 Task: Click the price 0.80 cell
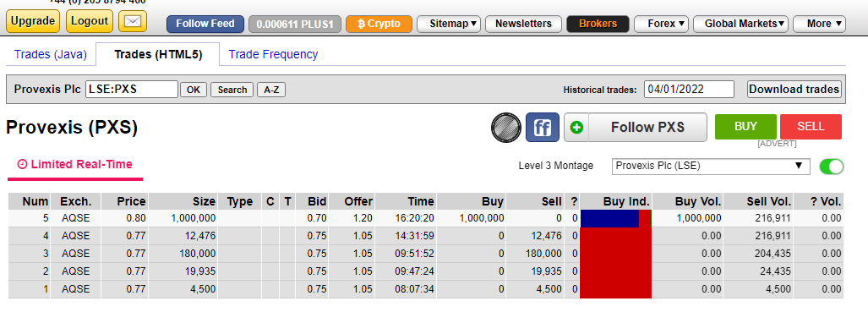[x=124, y=218]
